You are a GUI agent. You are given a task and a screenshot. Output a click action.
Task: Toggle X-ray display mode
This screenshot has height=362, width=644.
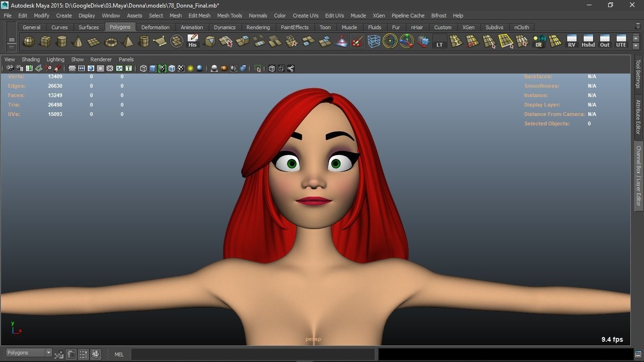click(272, 69)
